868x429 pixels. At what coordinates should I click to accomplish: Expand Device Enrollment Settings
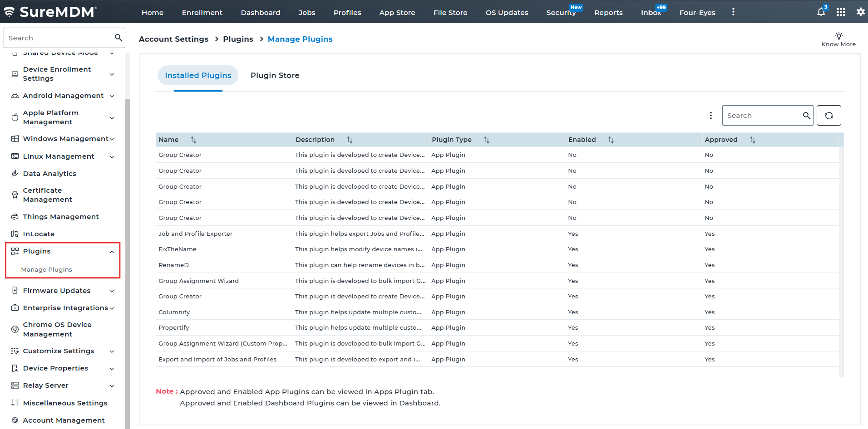coord(112,74)
